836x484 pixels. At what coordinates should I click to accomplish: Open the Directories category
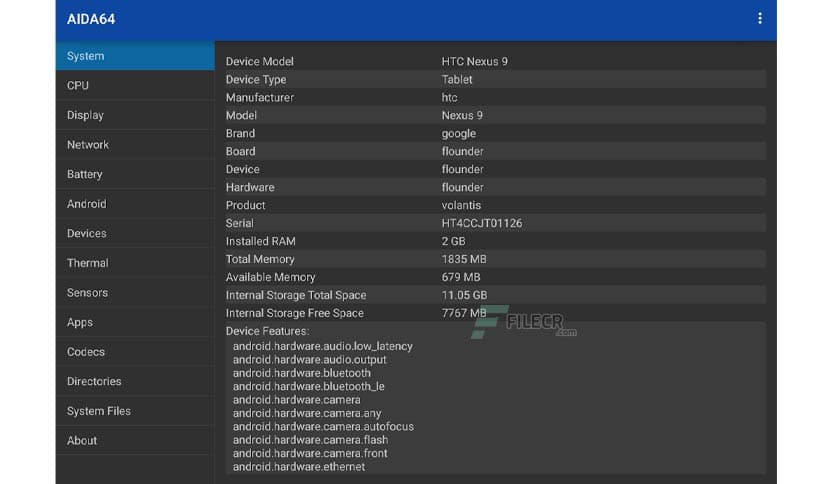click(135, 381)
